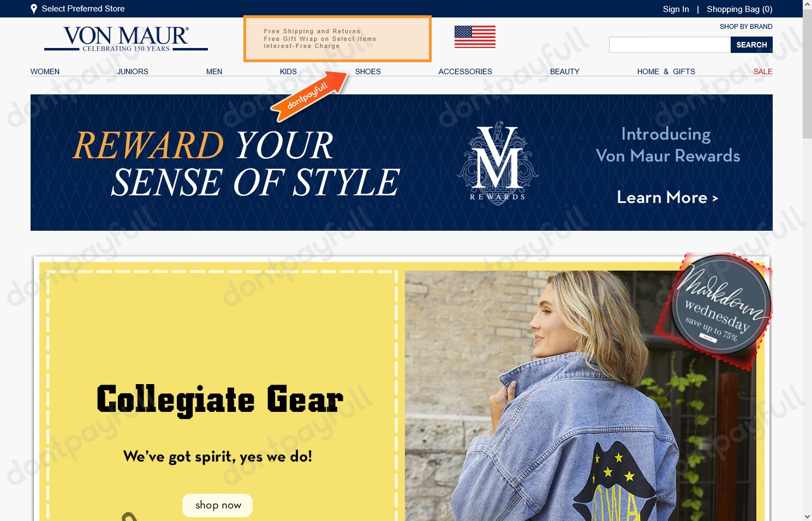Click the Search button
This screenshot has height=521, width=812.
[751, 45]
